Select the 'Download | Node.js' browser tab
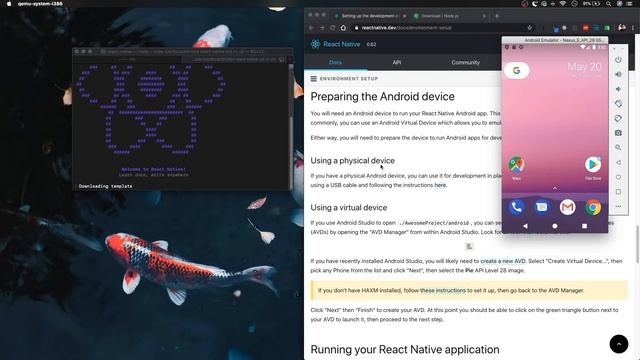The height and width of the screenshot is (360, 640). (449, 16)
